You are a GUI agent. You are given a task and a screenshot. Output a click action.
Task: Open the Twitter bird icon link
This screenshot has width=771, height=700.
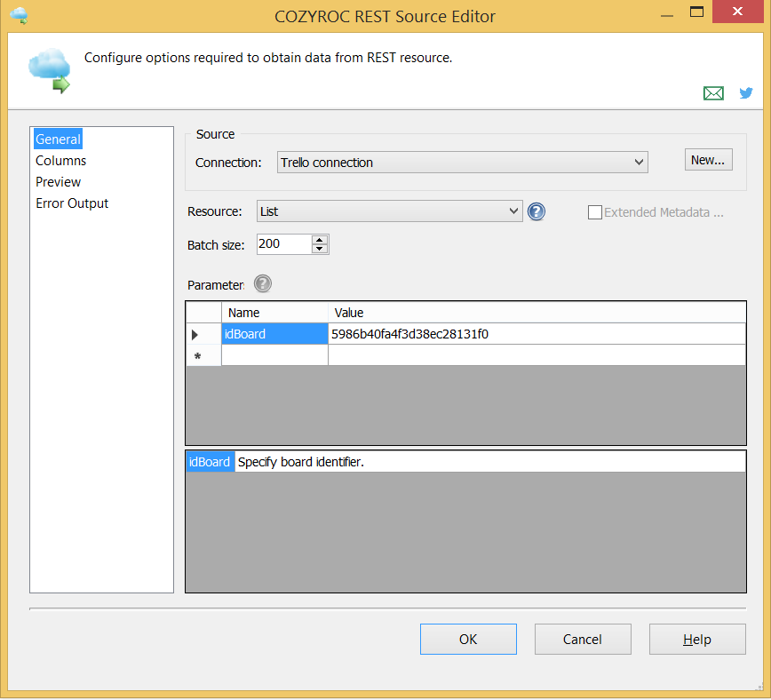click(x=746, y=92)
